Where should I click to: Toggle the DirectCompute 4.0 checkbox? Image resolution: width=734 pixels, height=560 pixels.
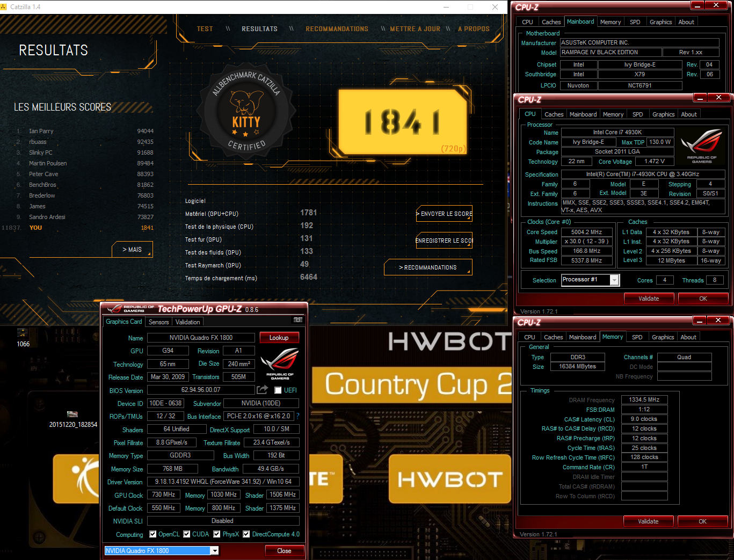[246, 534]
